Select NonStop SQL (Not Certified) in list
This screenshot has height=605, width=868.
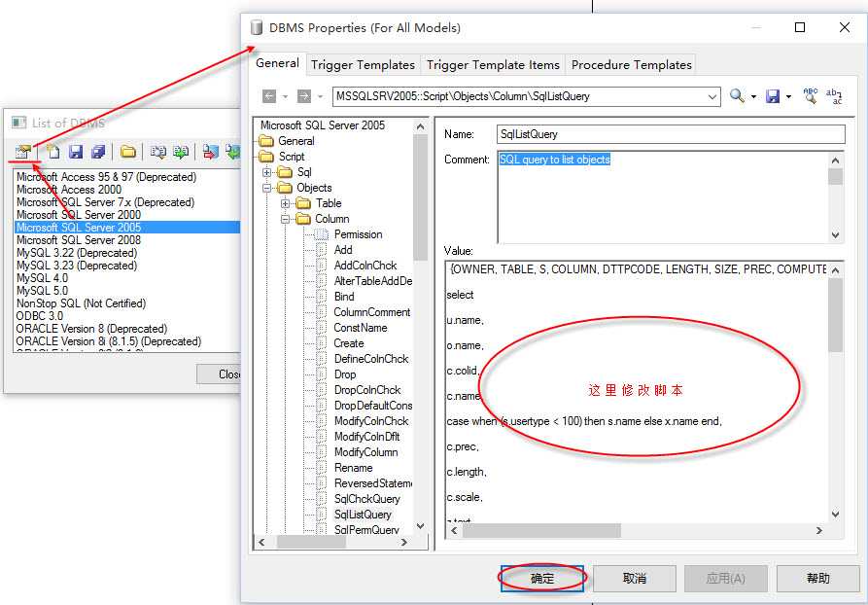[126, 303]
